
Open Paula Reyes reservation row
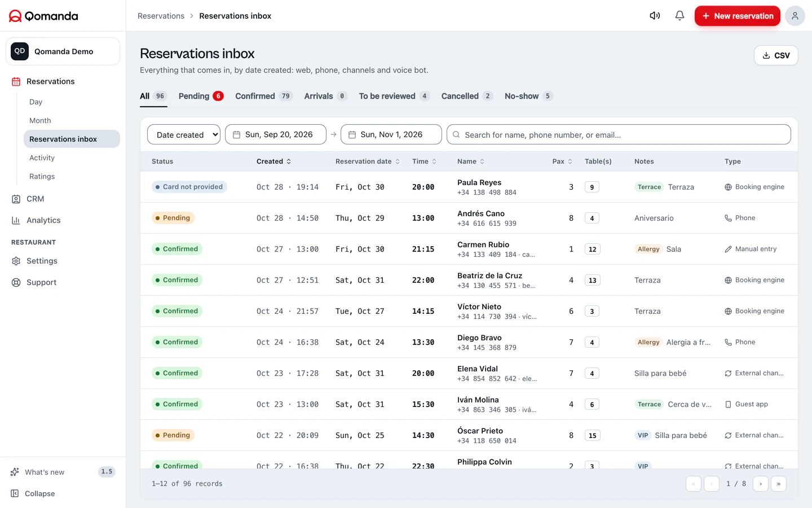(x=469, y=187)
